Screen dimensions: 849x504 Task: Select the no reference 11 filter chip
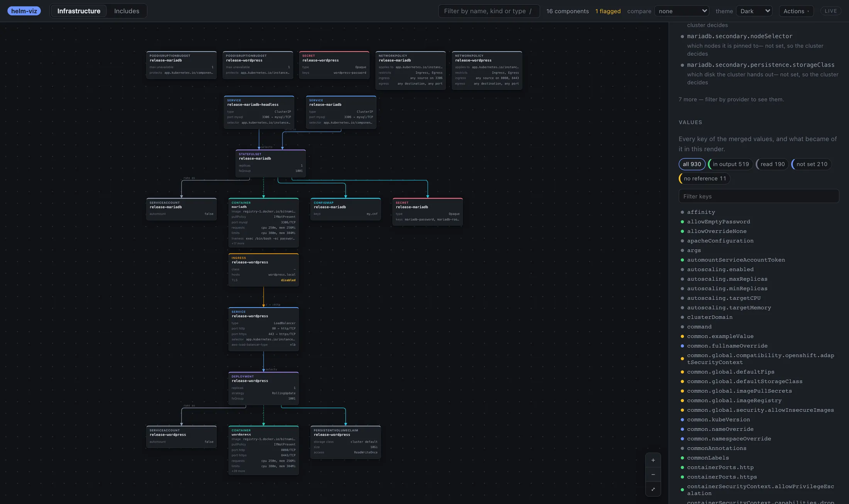(x=705, y=178)
